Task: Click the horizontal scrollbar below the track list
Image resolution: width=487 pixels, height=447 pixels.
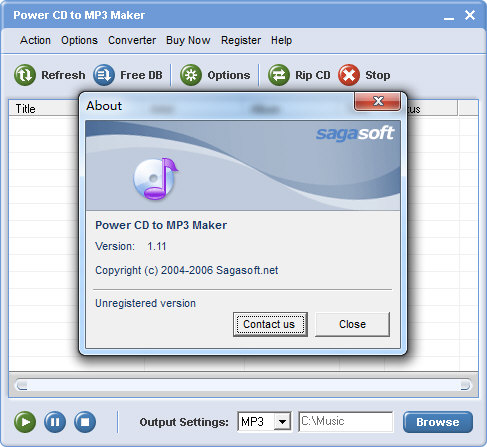Action: point(243,385)
